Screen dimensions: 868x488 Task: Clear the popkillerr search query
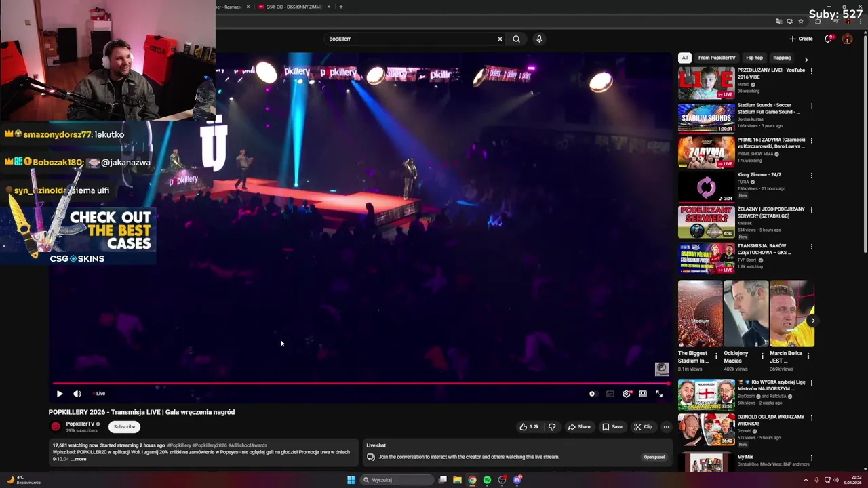tap(500, 39)
